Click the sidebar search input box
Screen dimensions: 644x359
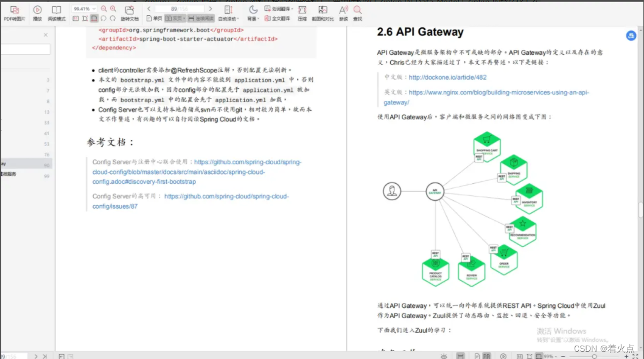(26, 49)
